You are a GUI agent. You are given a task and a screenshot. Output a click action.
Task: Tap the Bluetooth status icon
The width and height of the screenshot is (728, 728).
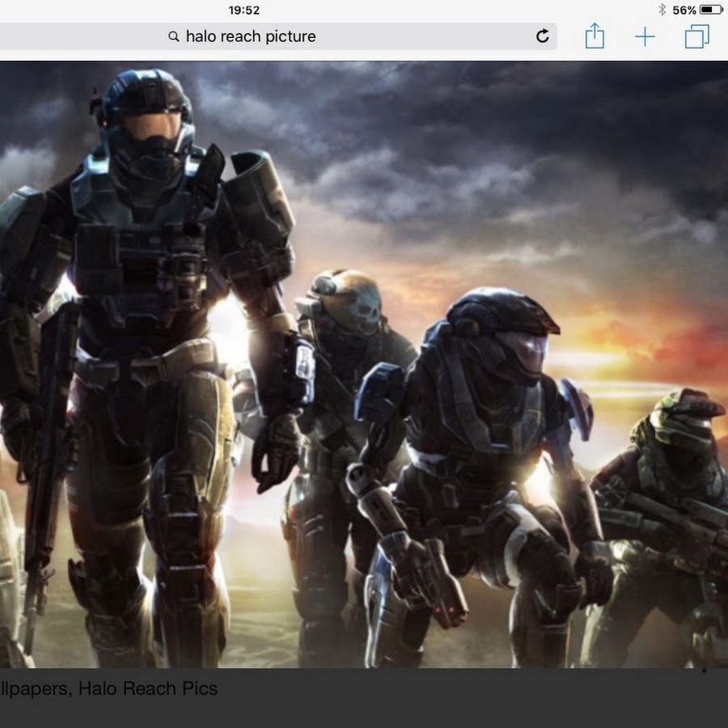pos(661,10)
